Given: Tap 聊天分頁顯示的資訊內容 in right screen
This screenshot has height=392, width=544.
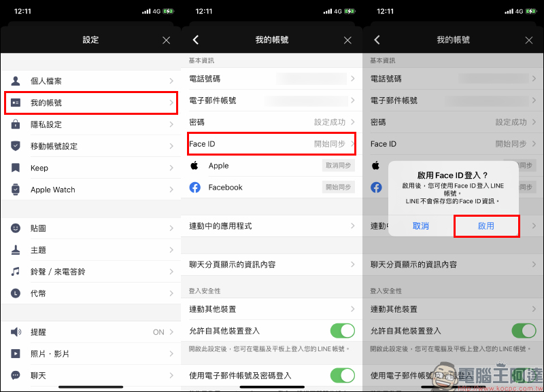Looking at the screenshot, I should [x=453, y=264].
